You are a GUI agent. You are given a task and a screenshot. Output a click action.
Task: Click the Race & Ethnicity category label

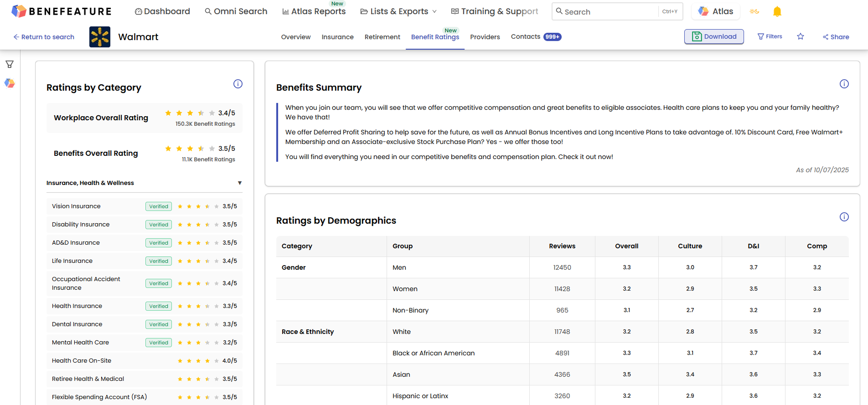[308, 332]
